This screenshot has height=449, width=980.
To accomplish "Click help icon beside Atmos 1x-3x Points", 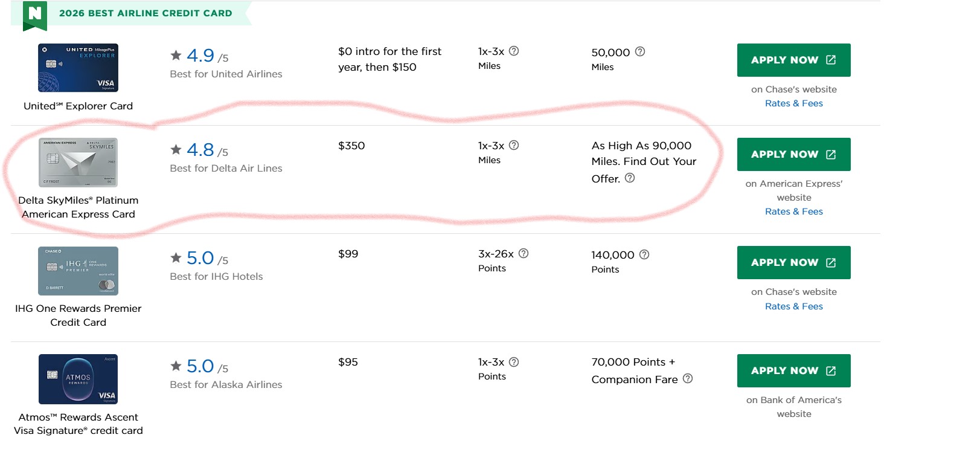I will (514, 362).
